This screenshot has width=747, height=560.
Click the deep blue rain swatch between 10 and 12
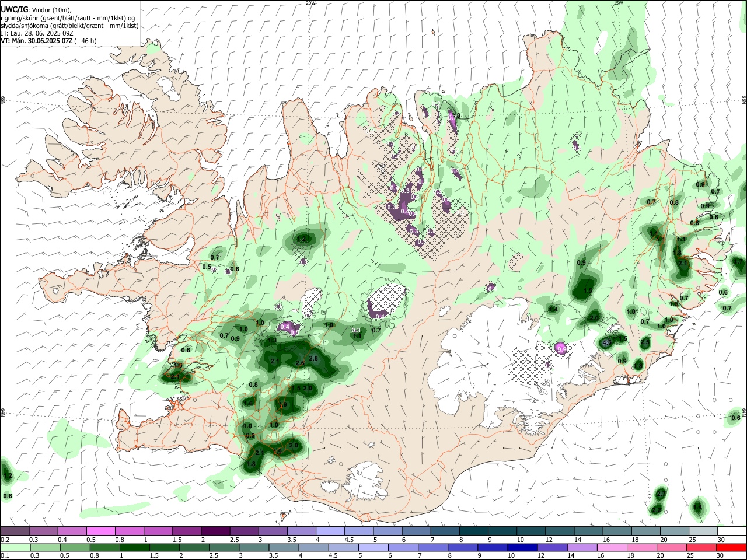pyautogui.click(x=522, y=547)
